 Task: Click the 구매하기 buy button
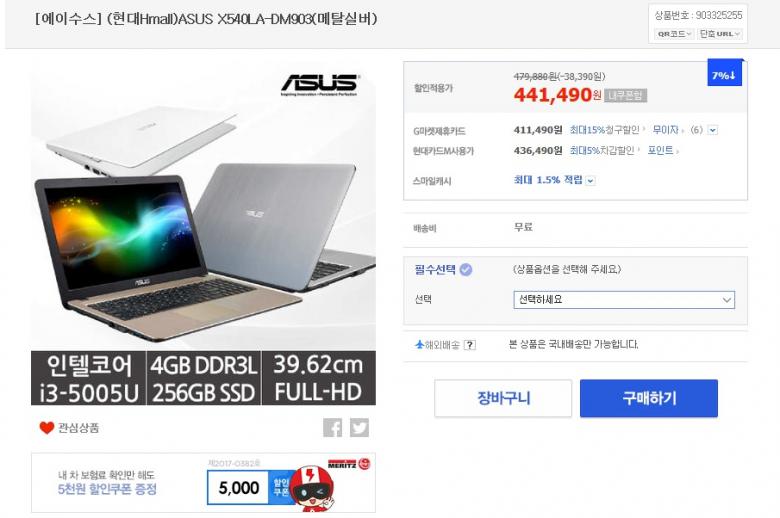point(649,398)
